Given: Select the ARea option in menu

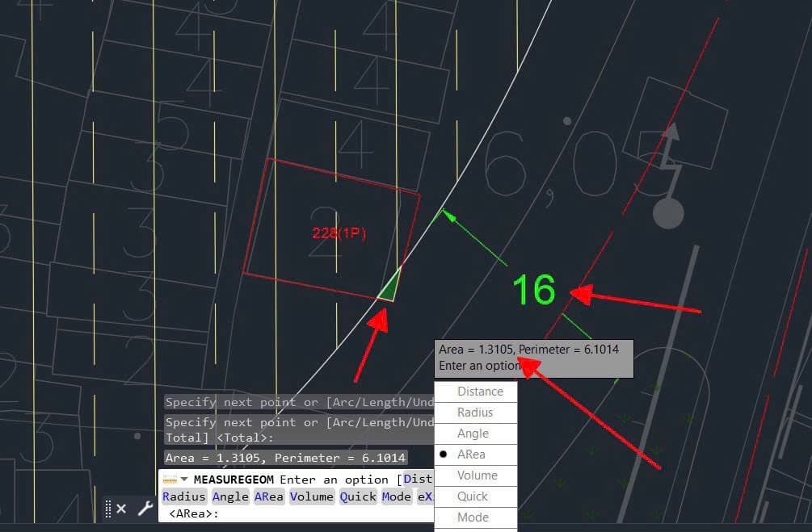Looking at the screenshot, I should pyautogui.click(x=476, y=455).
